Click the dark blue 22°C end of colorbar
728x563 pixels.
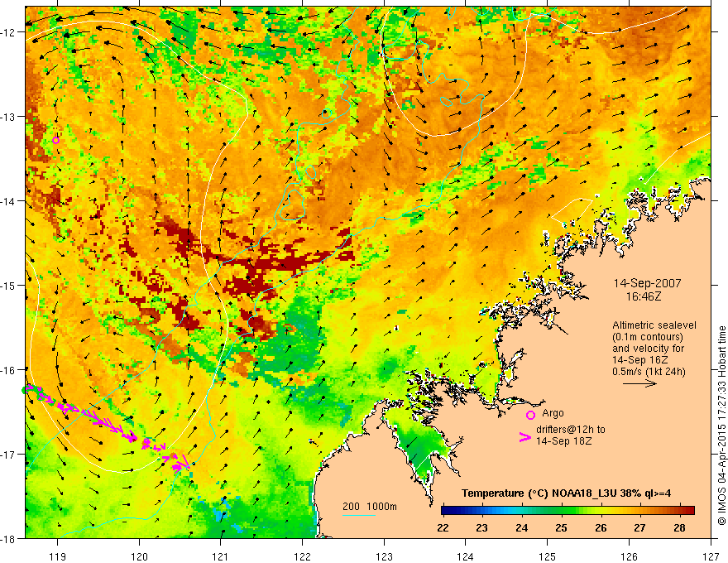click(x=446, y=511)
